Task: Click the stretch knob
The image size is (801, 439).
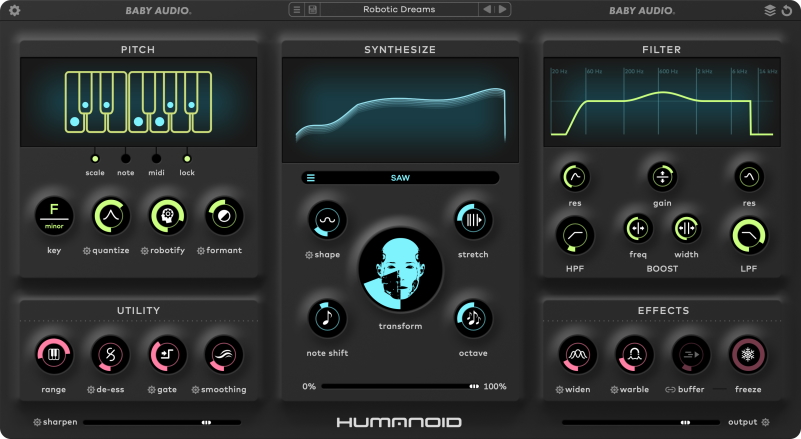Action: 473,220
